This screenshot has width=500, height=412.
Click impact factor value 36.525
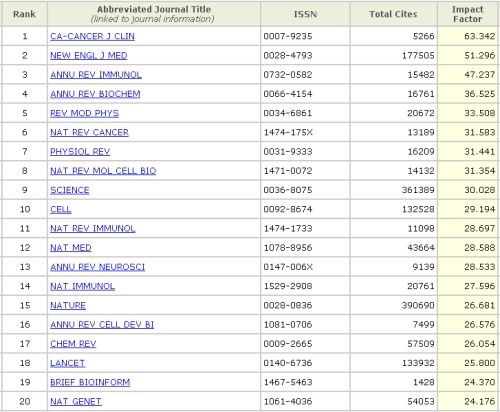pyautogui.click(x=479, y=94)
